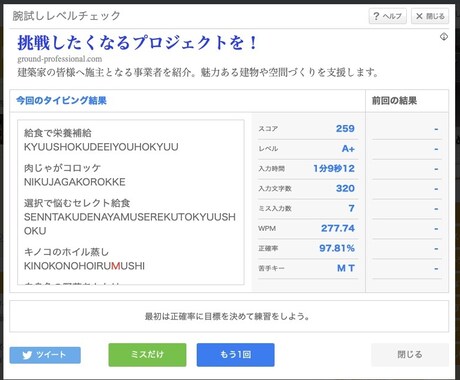Image resolution: width=460 pixels, height=380 pixels.
Task: Click the 入力文字数 label
Action: pyautogui.click(x=275, y=189)
